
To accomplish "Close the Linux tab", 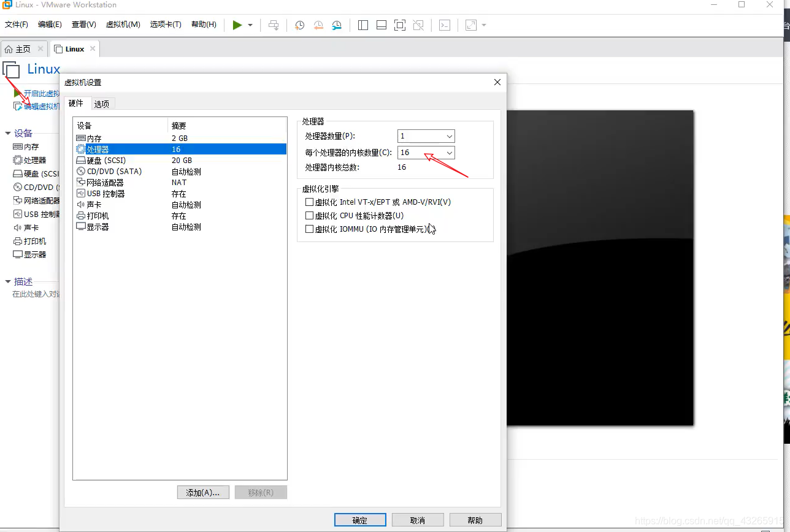I will tap(93, 48).
